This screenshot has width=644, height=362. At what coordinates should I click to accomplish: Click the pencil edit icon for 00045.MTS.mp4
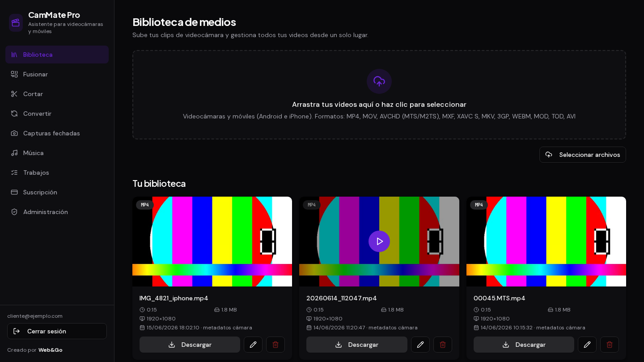point(587,345)
